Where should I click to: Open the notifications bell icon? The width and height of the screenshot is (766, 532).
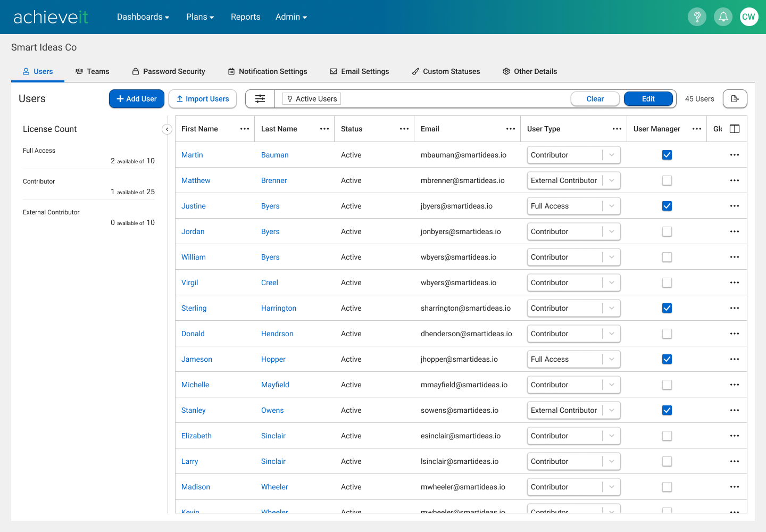pyautogui.click(x=723, y=17)
